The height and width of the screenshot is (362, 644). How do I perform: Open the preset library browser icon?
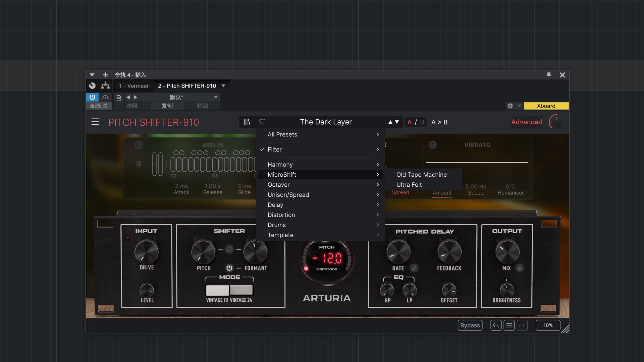point(247,122)
